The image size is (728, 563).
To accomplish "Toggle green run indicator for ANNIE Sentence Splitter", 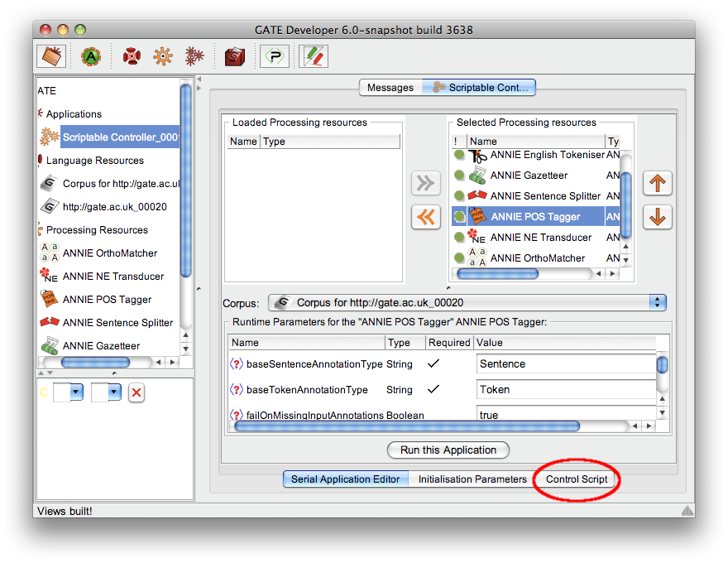I will tap(459, 196).
